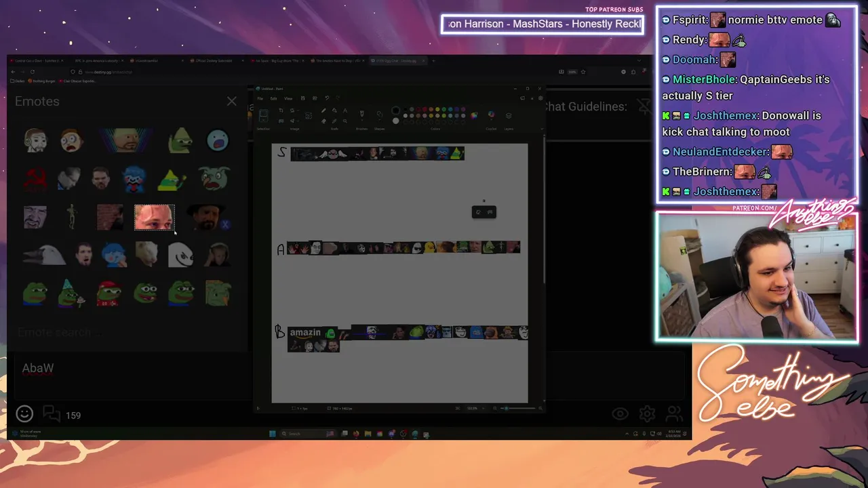Screen dimensions: 868x488
Task: Open the View menu in Paint
Action: tap(288, 98)
